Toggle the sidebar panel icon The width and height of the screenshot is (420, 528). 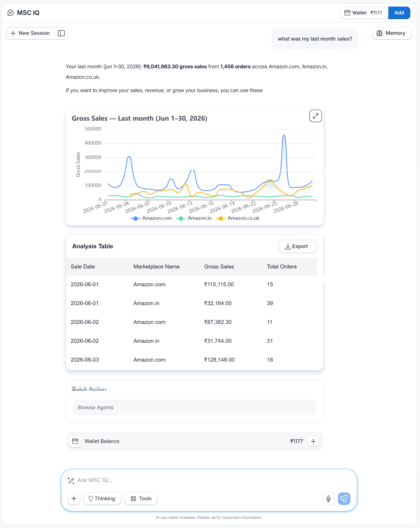61,33
